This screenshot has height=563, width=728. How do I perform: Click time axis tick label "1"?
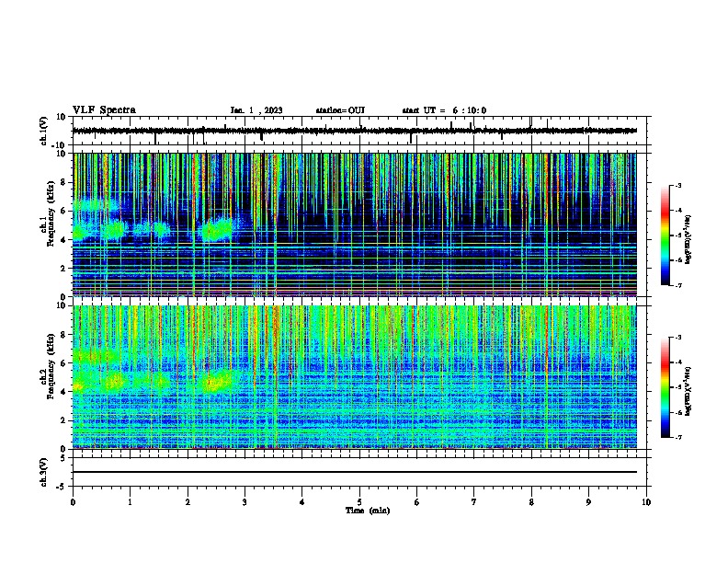(130, 502)
